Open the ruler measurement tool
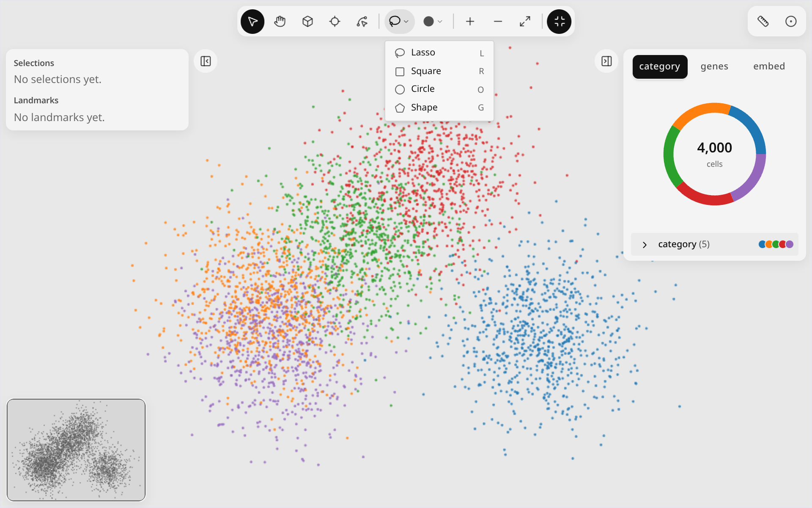The width and height of the screenshot is (812, 508). pos(763,22)
